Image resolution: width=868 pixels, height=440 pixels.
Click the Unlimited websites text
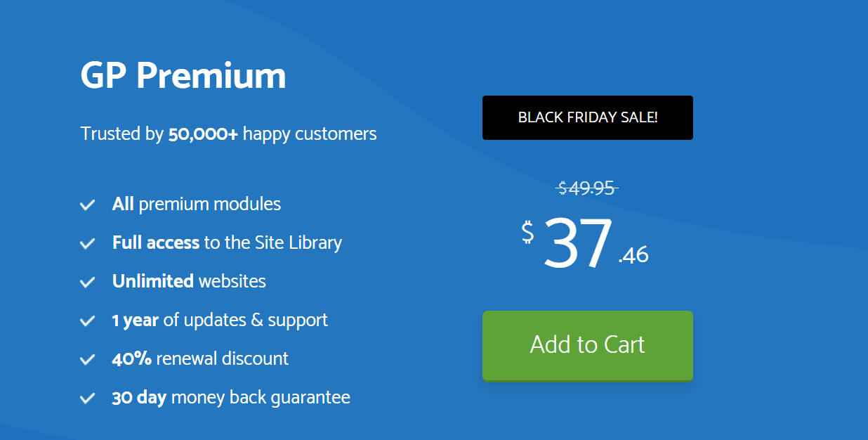pos(189,282)
